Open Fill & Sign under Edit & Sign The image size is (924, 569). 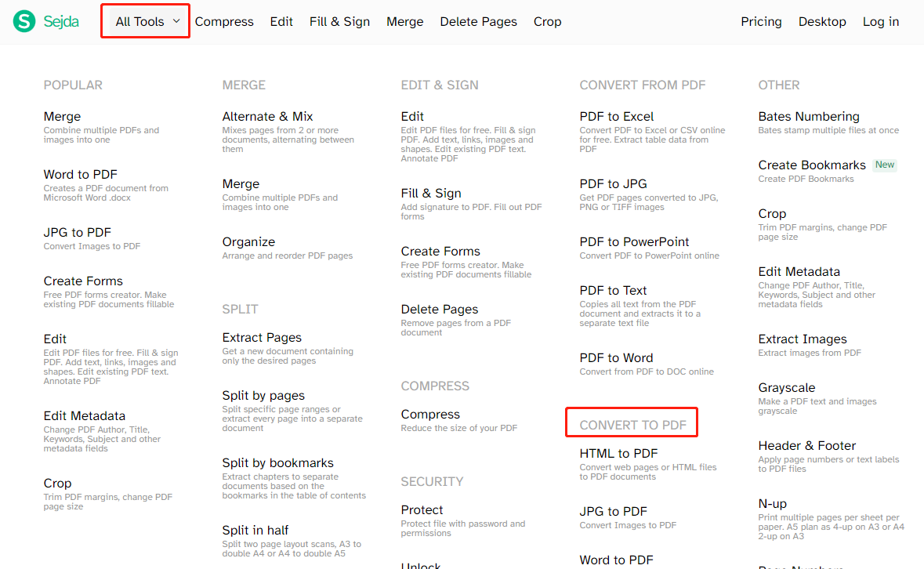tap(431, 194)
